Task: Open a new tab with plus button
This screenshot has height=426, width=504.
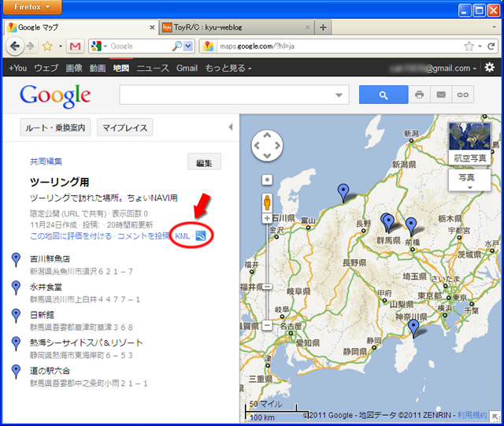Action: 323,28
